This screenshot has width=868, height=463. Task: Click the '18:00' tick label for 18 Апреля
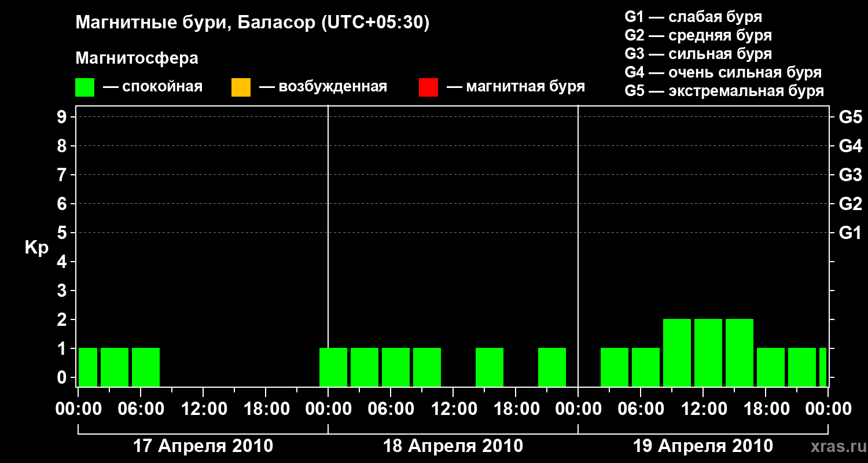[516, 409]
